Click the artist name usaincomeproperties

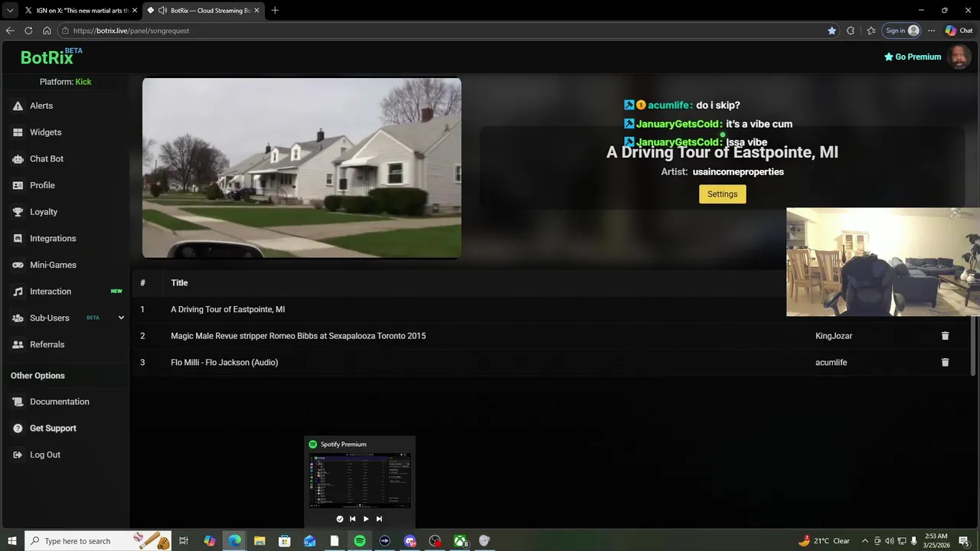[738, 172]
